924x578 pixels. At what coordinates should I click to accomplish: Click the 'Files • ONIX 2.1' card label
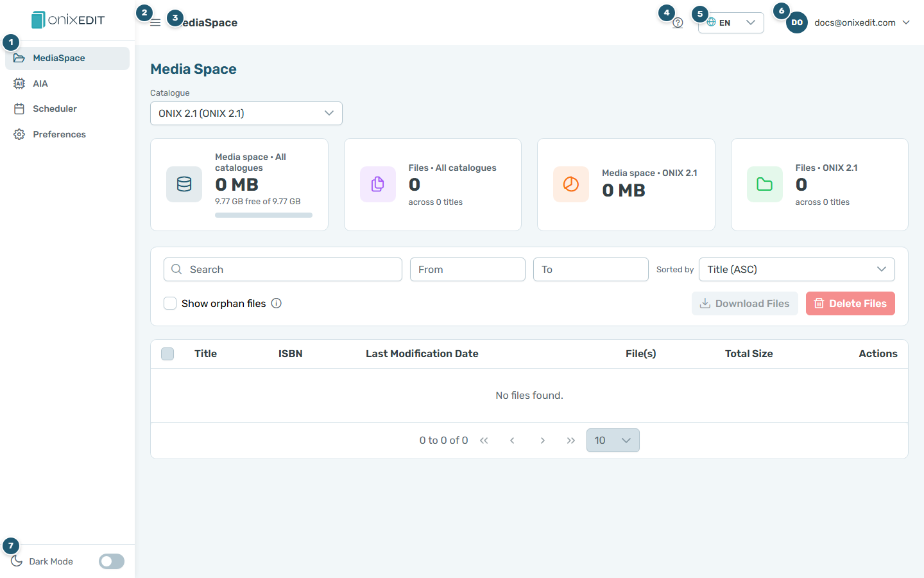click(x=826, y=168)
